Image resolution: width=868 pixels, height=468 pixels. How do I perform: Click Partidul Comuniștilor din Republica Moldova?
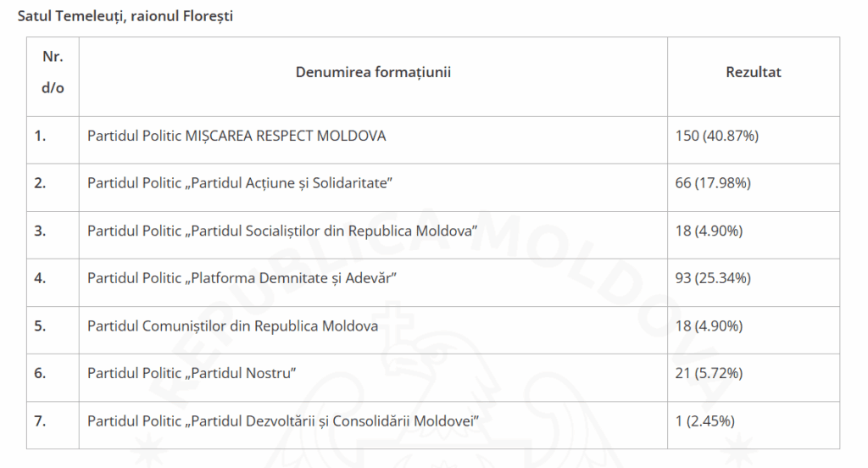pyautogui.click(x=232, y=326)
